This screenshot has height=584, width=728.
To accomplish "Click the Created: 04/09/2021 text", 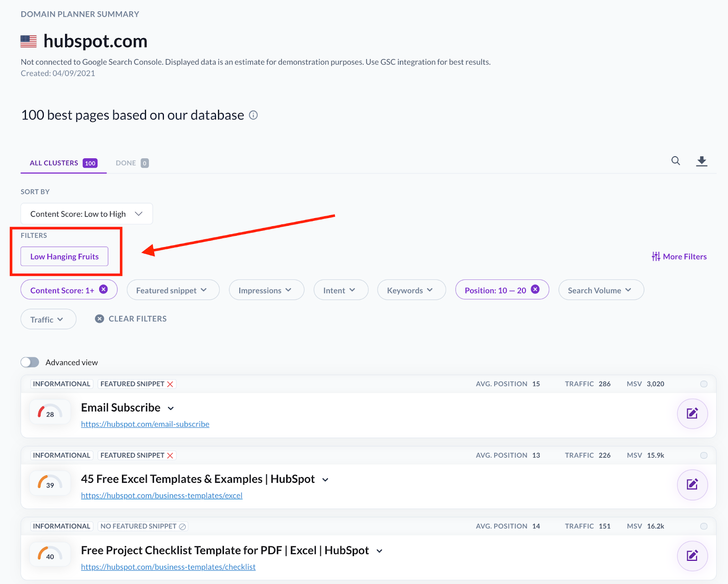I will point(58,73).
